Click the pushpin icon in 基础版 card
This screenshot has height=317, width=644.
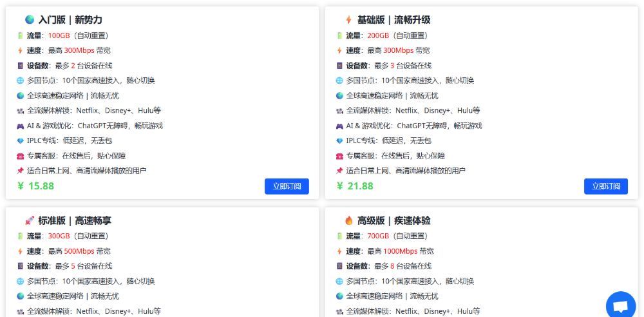tap(339, 171)
